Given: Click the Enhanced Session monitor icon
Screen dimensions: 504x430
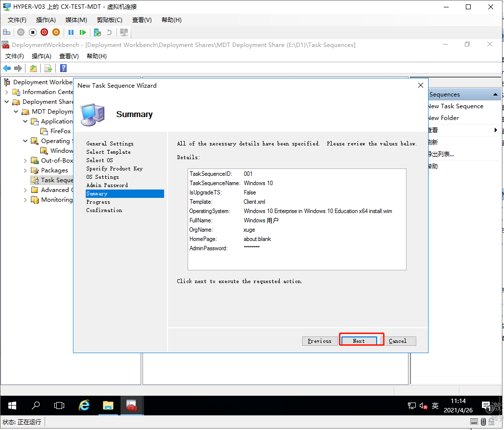Looking at the screenshot, I should tap(124, 32).
